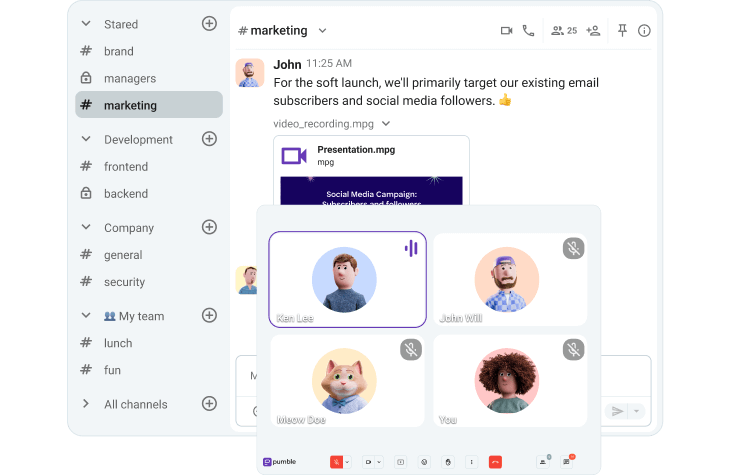Click the Pumble logo in call window
This screenshot has height=475, width=732.
click(280, 462)
